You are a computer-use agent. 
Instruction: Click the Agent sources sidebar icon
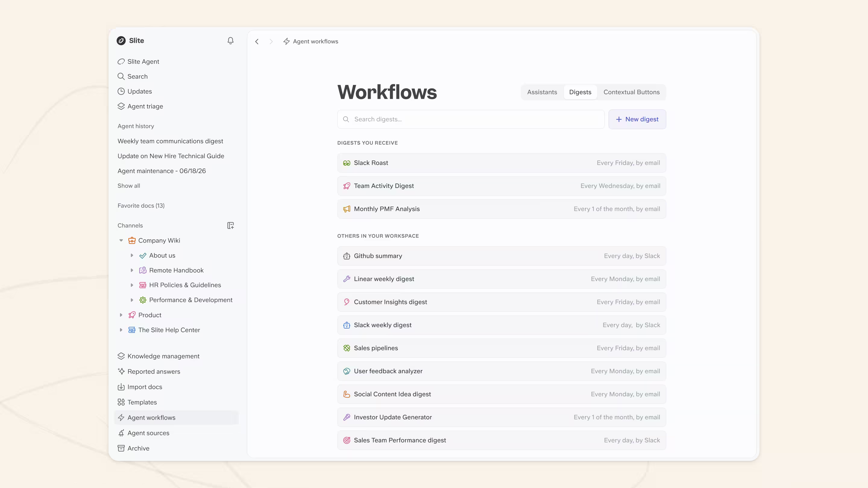pos(121,433)
